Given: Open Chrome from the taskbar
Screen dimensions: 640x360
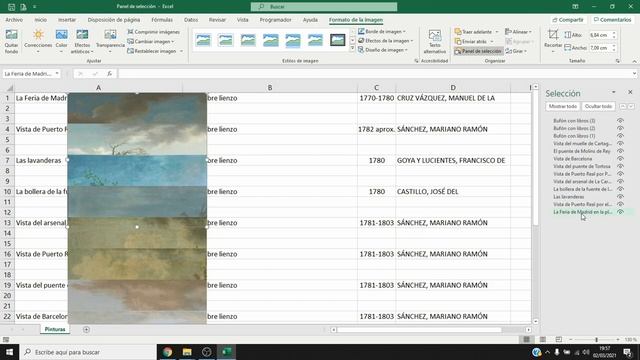Looking at the screenshot, I should pos(167,352).
